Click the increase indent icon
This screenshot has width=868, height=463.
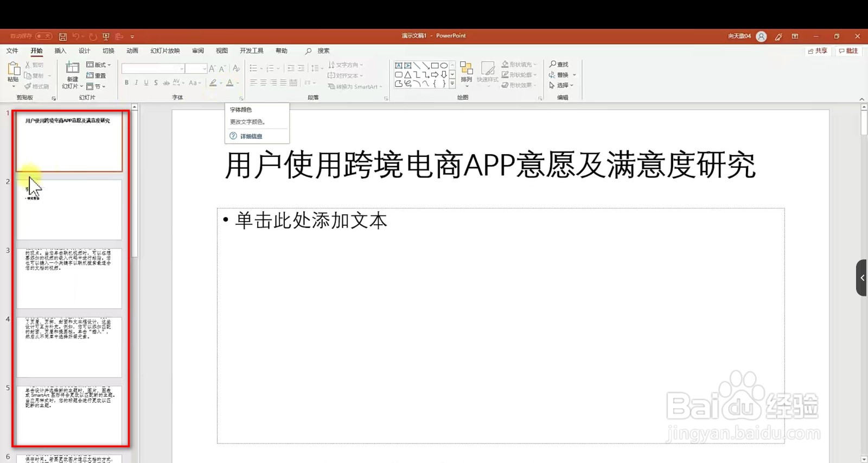(x=301, y=68)
